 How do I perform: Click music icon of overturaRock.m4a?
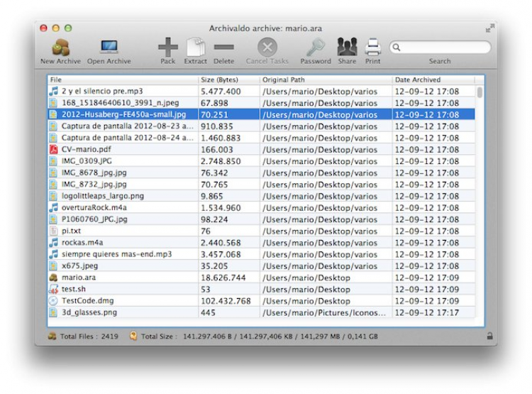pyautogui.click(x=53, y=207)
